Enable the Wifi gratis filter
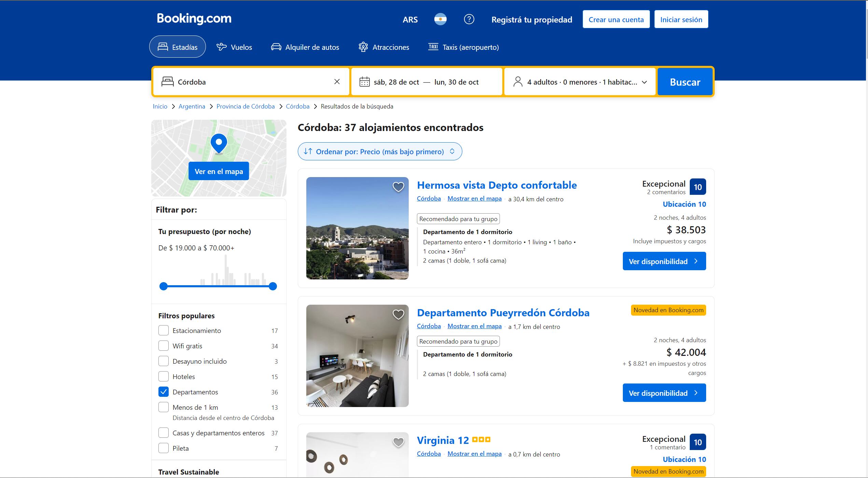 point(164,346)
